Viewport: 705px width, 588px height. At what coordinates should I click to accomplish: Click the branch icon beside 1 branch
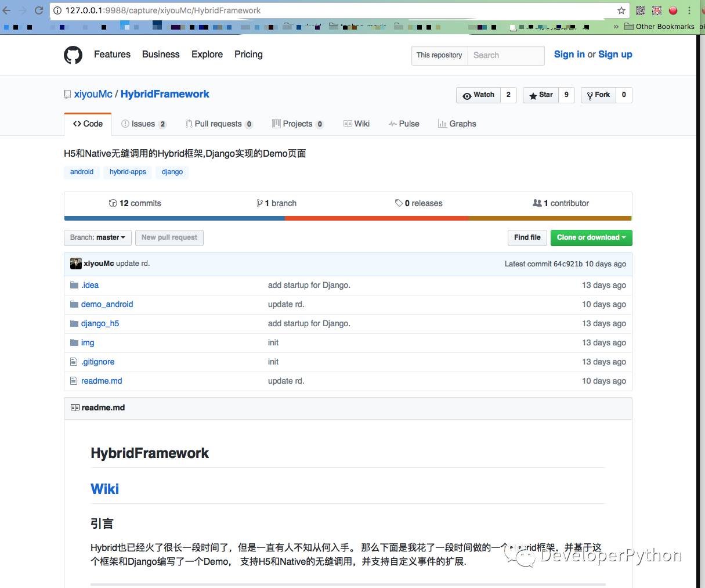click(259, 203)
